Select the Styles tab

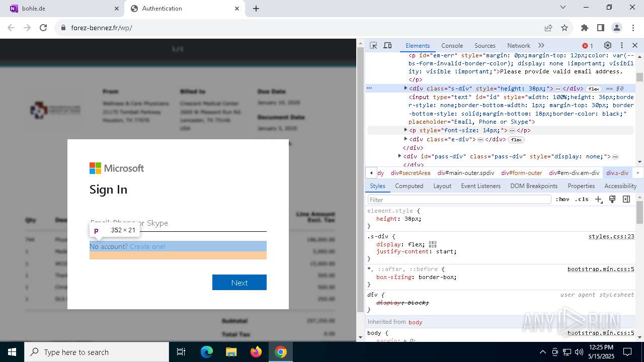pyautogui.click(x=377, y=186)
